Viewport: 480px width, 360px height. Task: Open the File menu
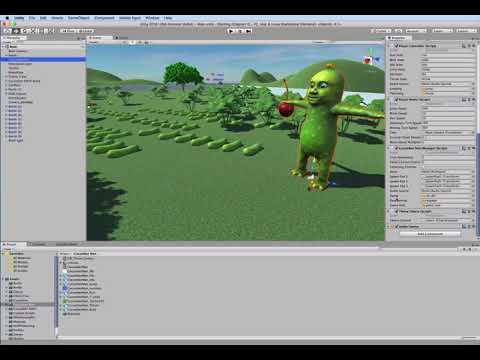32,18
